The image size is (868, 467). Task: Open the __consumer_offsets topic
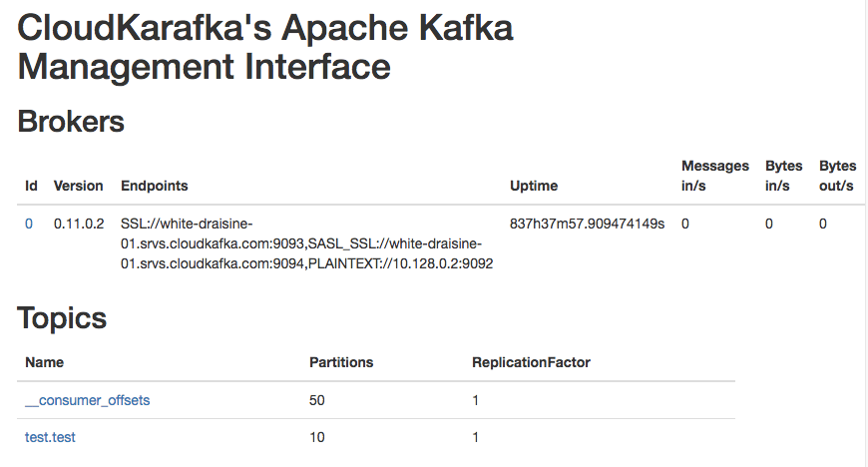tap(88, 400)
